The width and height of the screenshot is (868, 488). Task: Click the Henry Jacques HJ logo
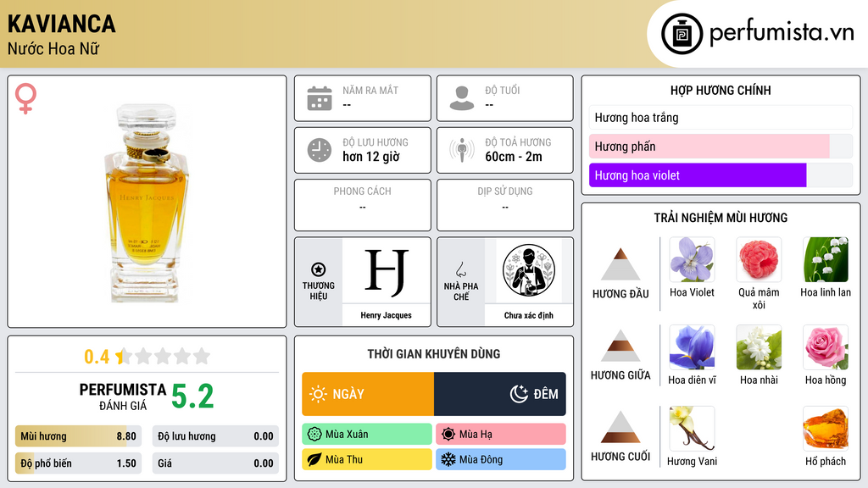(x=387, y=271)
